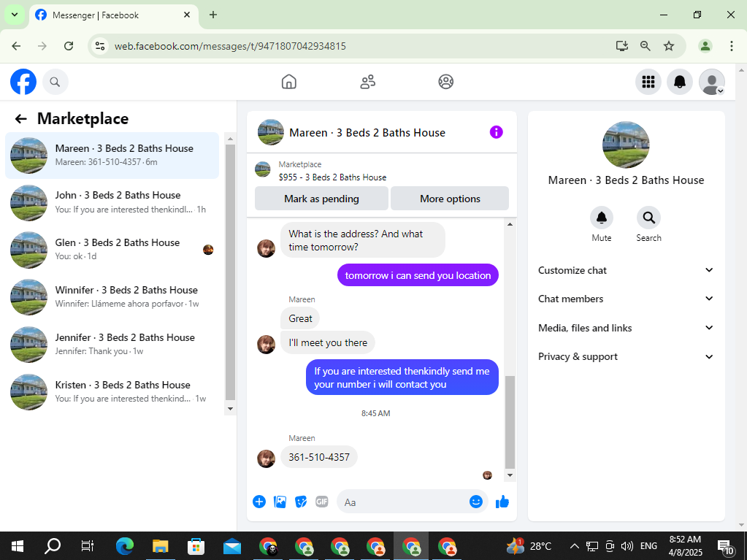This screenshot has width=747, height=560.
Task: Choose a GIF with the GIF icon
Action: 322,502
